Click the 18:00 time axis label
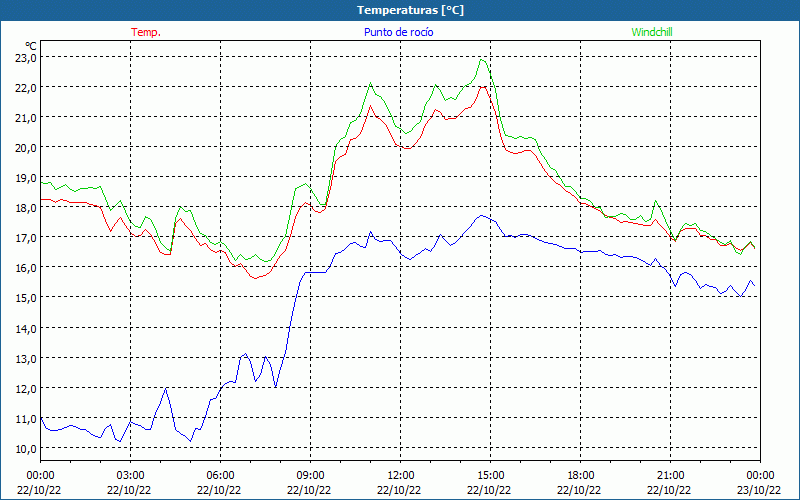The width and height of the screenshot is (800, 500). pos(581,476)
